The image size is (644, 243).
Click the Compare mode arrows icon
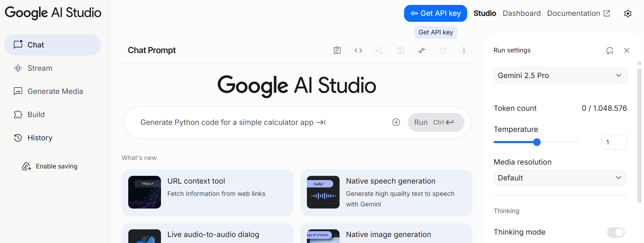(422, 50)
